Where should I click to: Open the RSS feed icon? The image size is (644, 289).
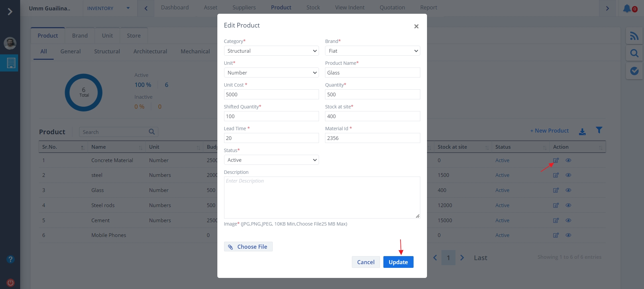[x=634, y=36]
